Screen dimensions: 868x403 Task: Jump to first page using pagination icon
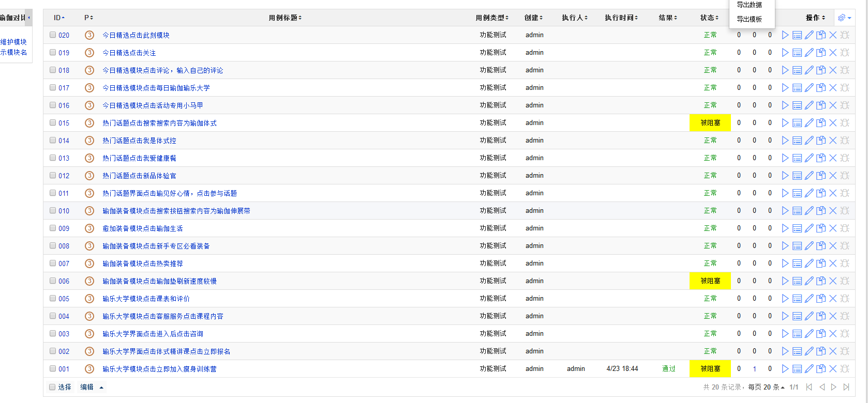pos(809,387)
